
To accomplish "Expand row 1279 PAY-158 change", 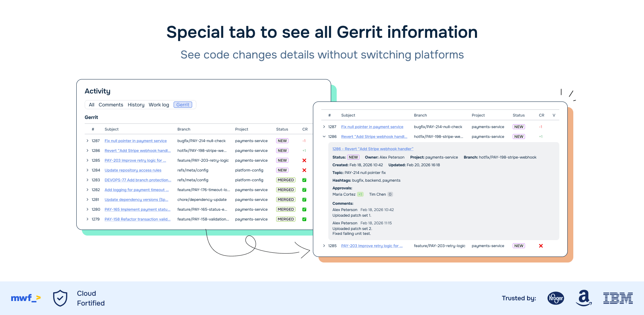I will 87,219.
